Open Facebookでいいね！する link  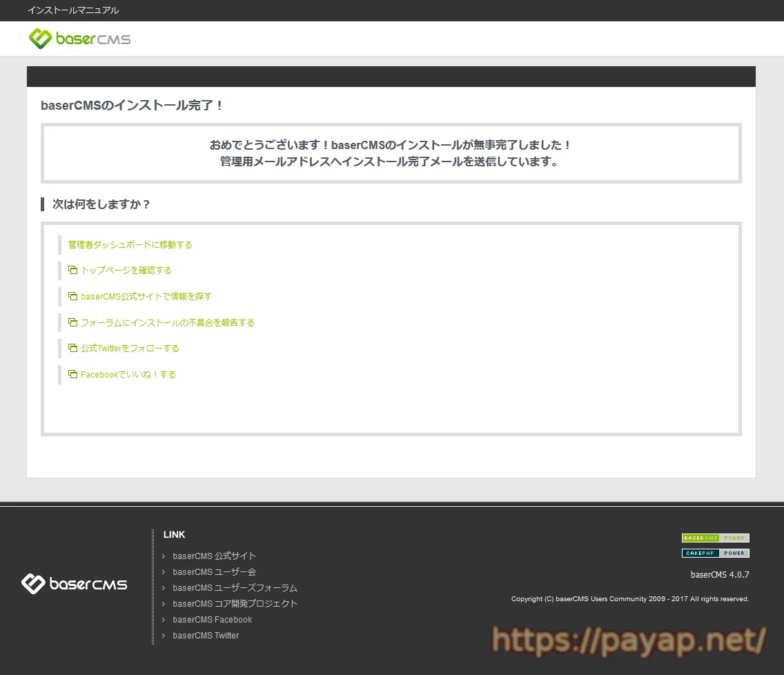coord(128,375)
